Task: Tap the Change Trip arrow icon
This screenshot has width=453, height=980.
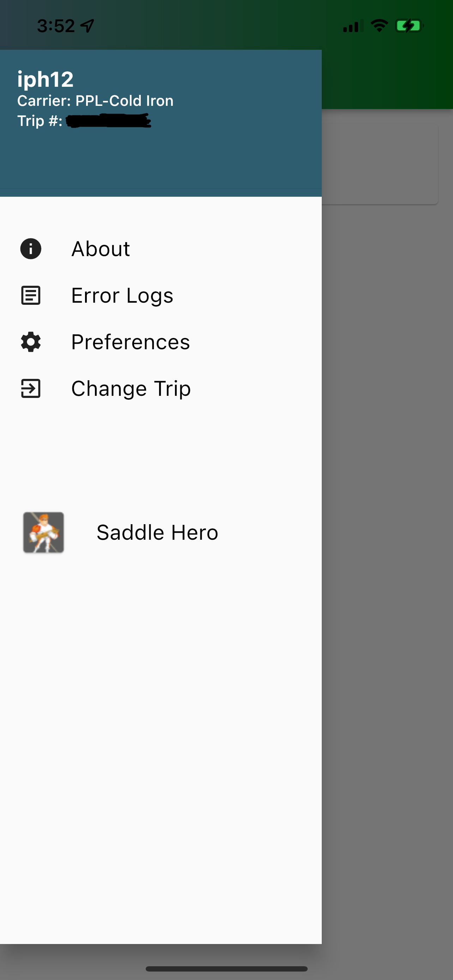Action: [30, 388]
